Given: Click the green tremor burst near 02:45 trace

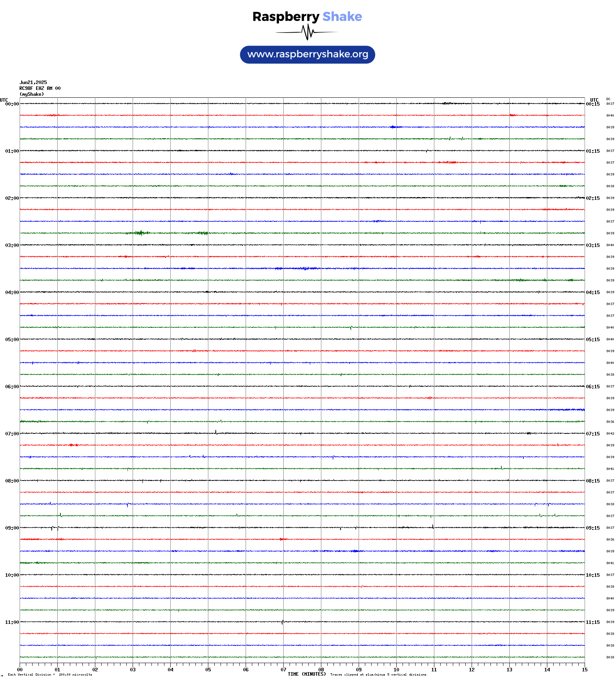Looking at the screenshot, I should pos(140,233).
